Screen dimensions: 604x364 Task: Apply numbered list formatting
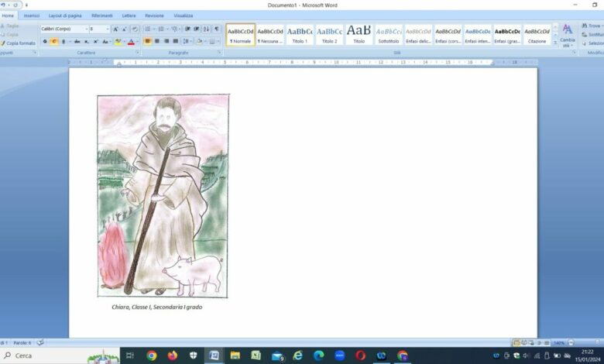tap(160, 29)
